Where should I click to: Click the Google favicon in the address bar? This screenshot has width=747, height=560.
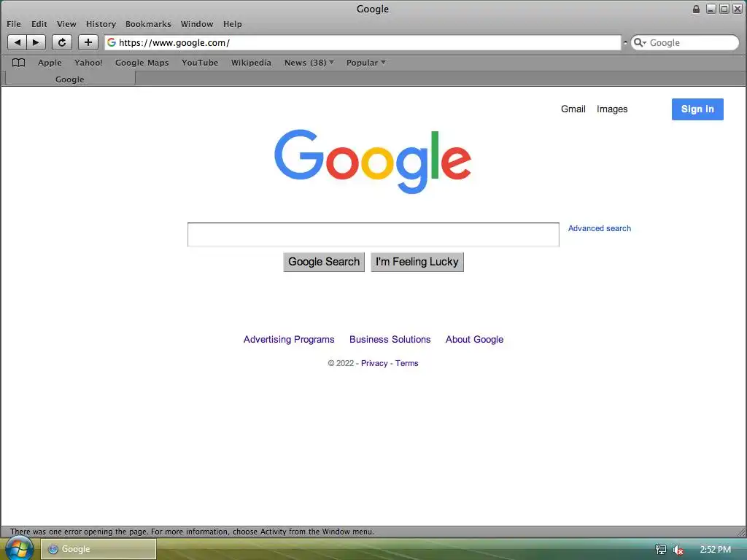tap(112, 42)
